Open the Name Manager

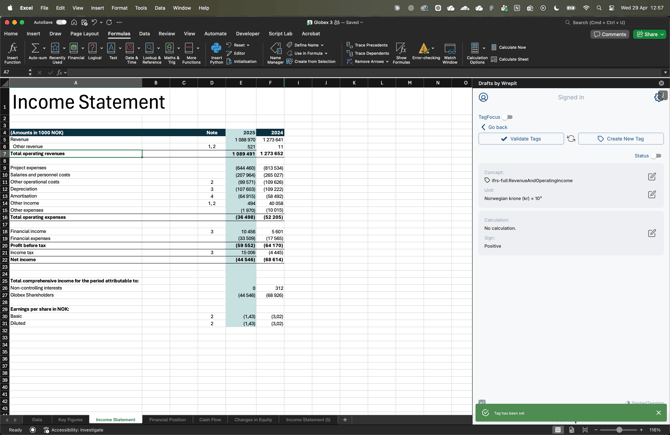pos(276,53)
